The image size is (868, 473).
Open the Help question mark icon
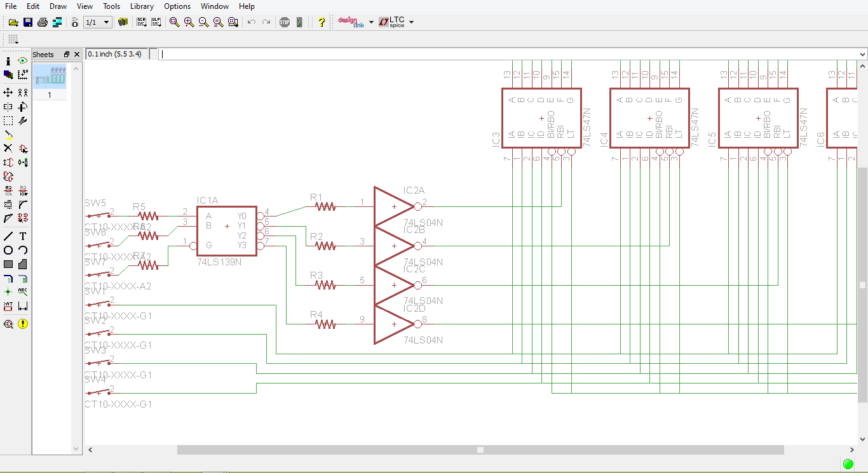(x=322, y=22)
